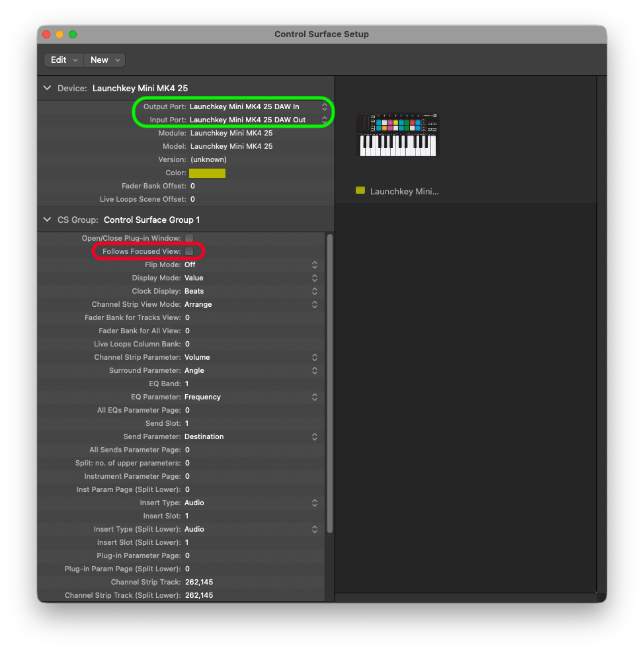Enable the Follows Focused View checkbox
Screen dimensions: 644x652
(x=189, y=251)
